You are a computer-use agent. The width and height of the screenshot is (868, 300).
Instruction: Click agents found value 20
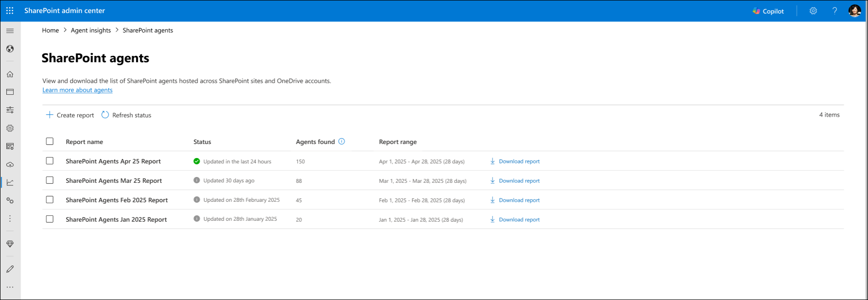(x=299, y=220)
